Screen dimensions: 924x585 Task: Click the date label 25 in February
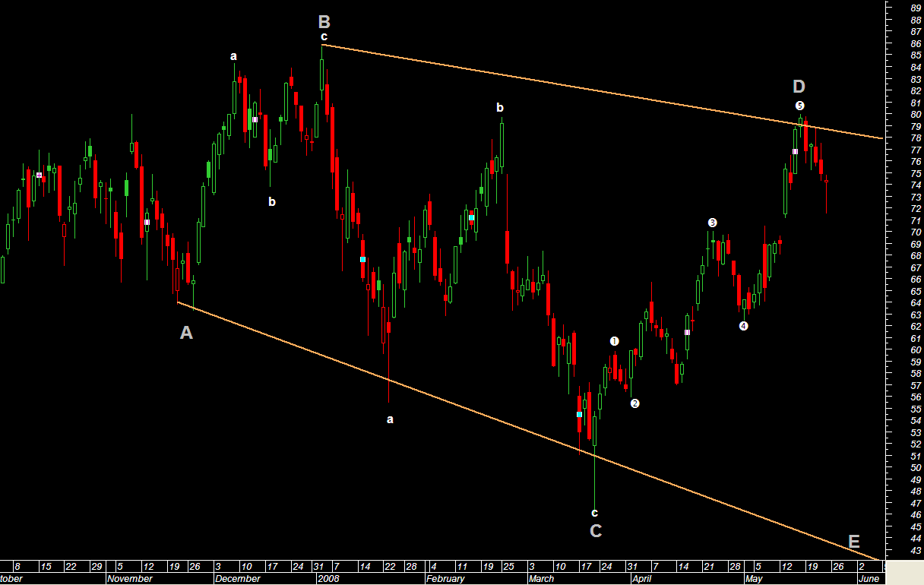coord(509,567)
